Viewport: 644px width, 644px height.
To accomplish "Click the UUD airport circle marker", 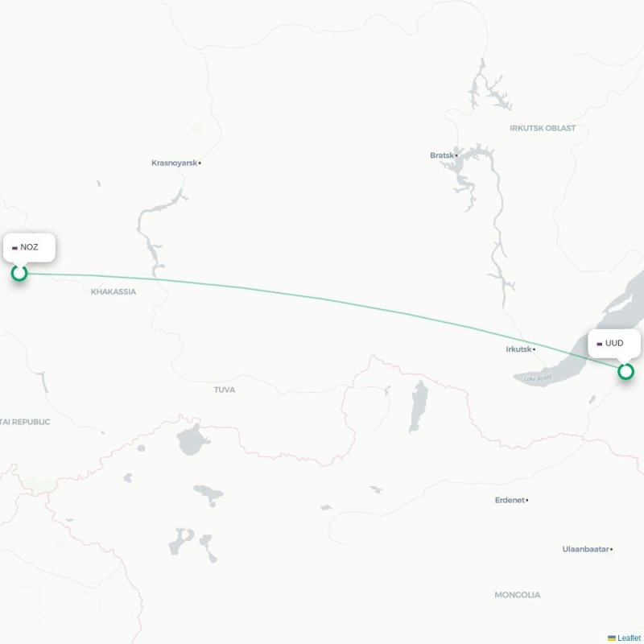I will tap(625, 371).
